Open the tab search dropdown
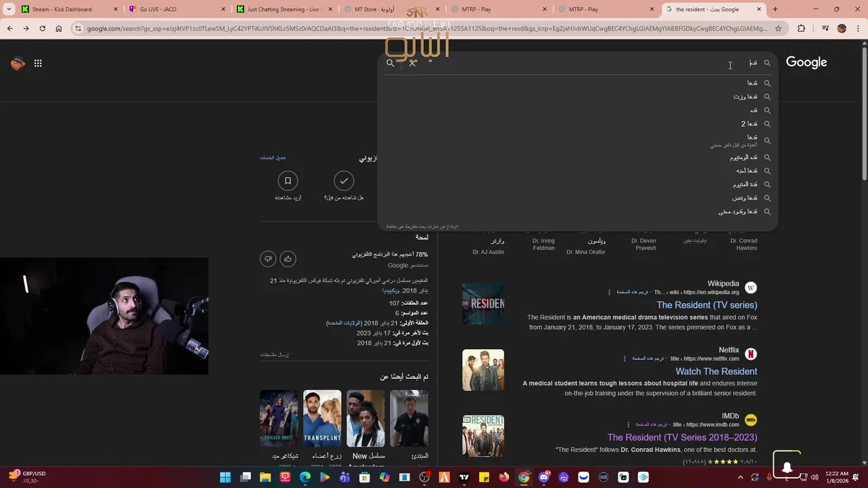 coord(9,9)
